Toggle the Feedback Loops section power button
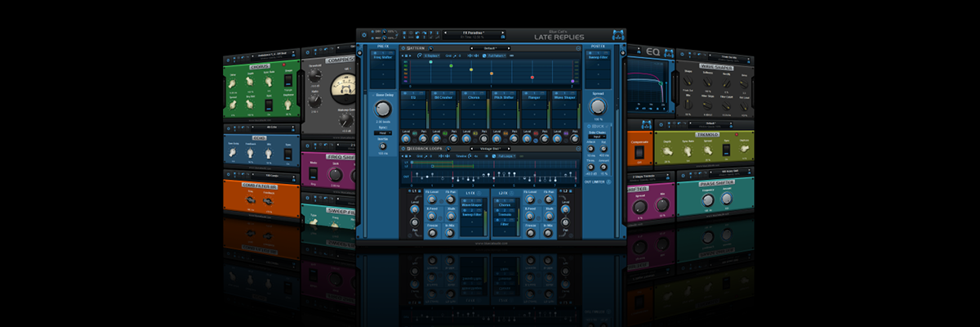Image resolution: width=980 pixels, height=327 pixels. [x=403, y=149]
